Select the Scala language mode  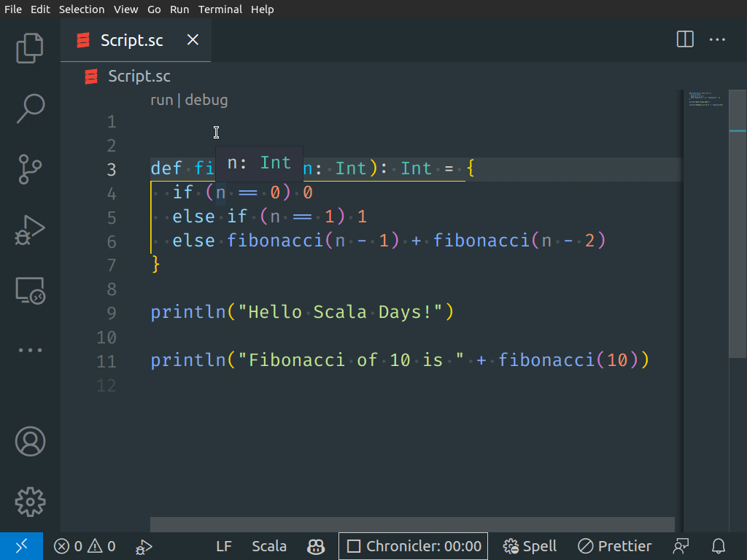(269, 546)
